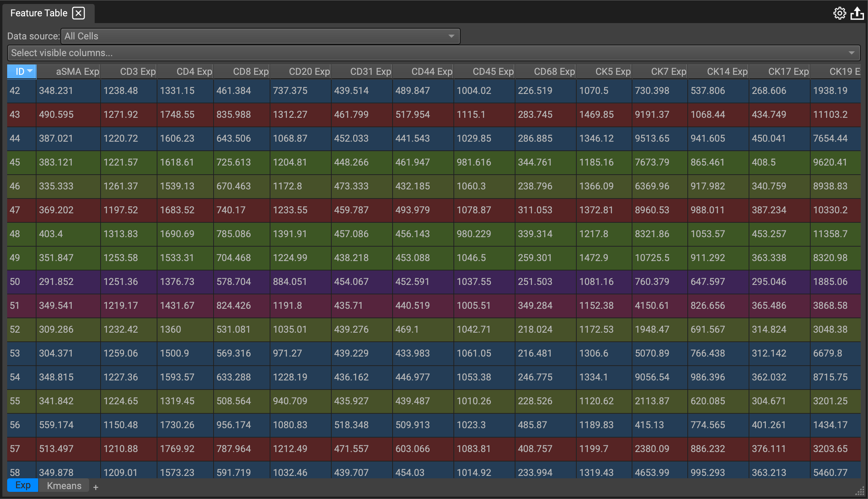Grab the resize grip at the window corner
The width and height of the screenshot is (868, 499).
tap(860, 491)
